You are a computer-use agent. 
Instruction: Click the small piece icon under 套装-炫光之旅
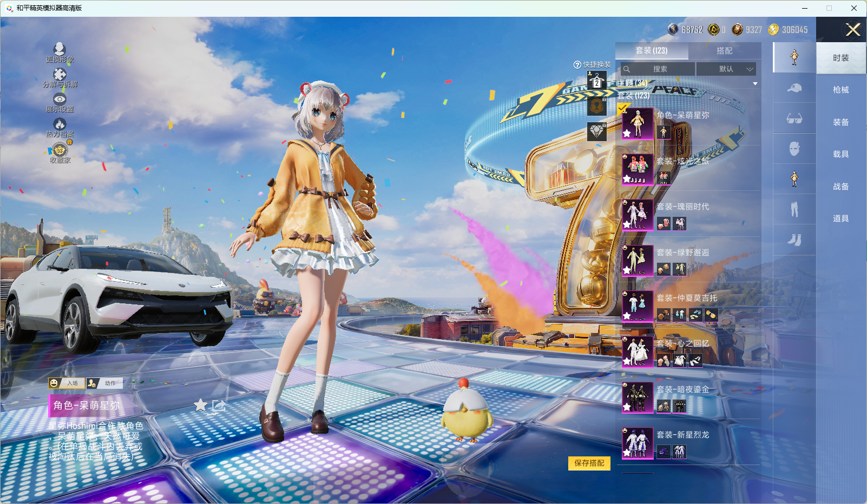664,178
